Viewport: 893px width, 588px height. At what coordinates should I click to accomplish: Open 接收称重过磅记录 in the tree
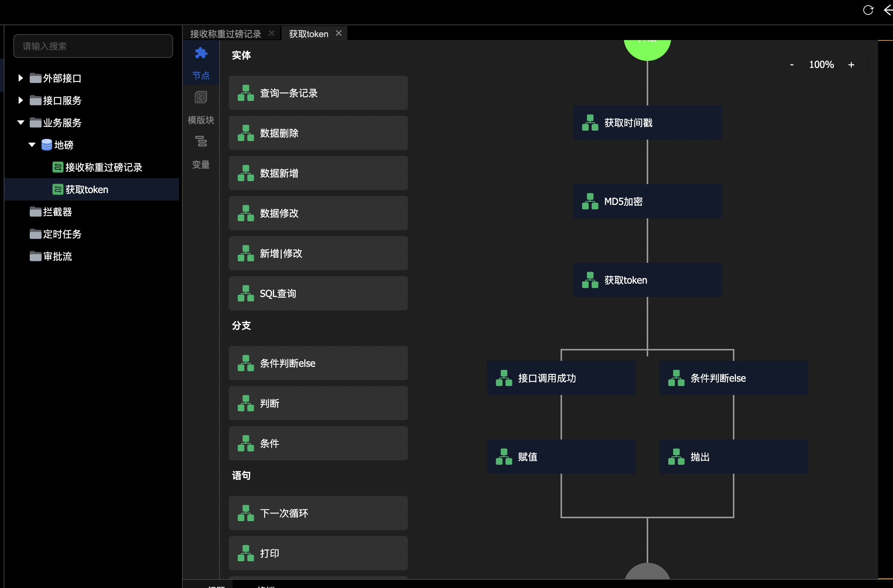click(103, 167)
